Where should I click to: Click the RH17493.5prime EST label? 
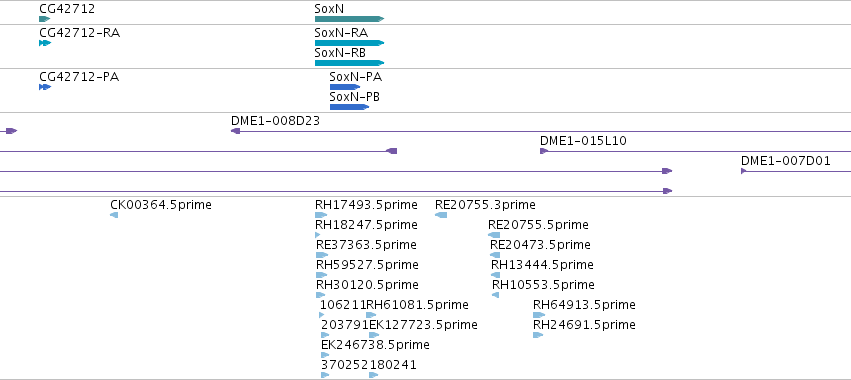366,205
